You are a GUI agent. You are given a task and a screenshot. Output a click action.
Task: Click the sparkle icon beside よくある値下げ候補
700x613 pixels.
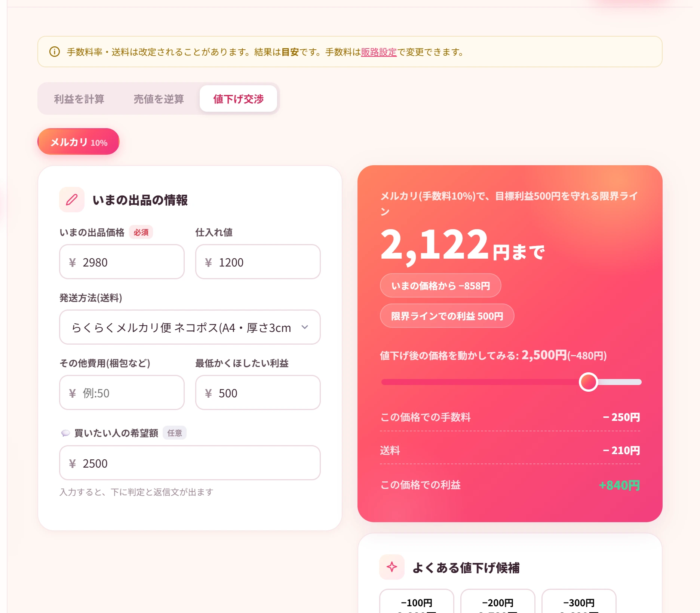tap(392, 567)
